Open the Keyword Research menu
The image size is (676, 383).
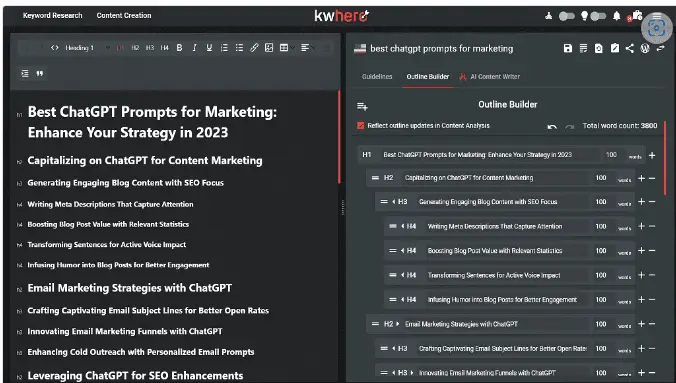tap(53, 16)
